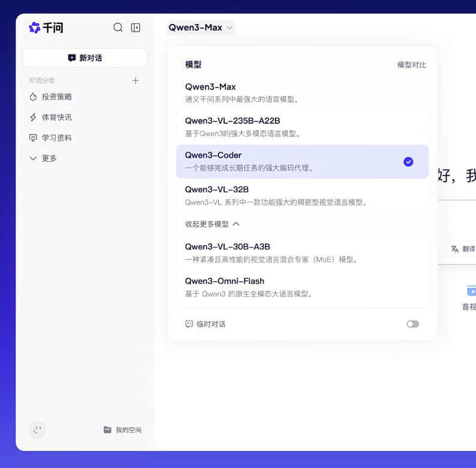This screenshot has height=468, width=476.
Task: Open the search icon in sidebar
Action: click(118, 28)
